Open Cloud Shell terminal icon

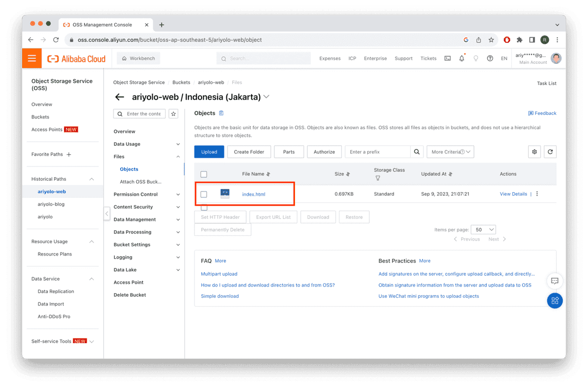tap(447, 59)
